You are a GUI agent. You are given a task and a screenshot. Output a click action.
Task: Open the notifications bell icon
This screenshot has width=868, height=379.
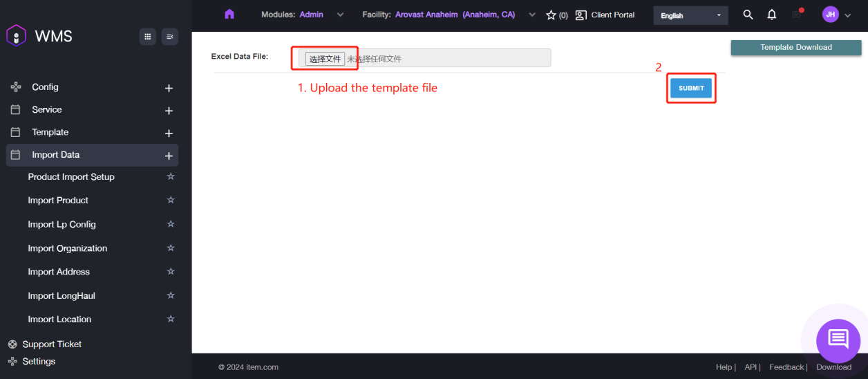click(772, 15)
